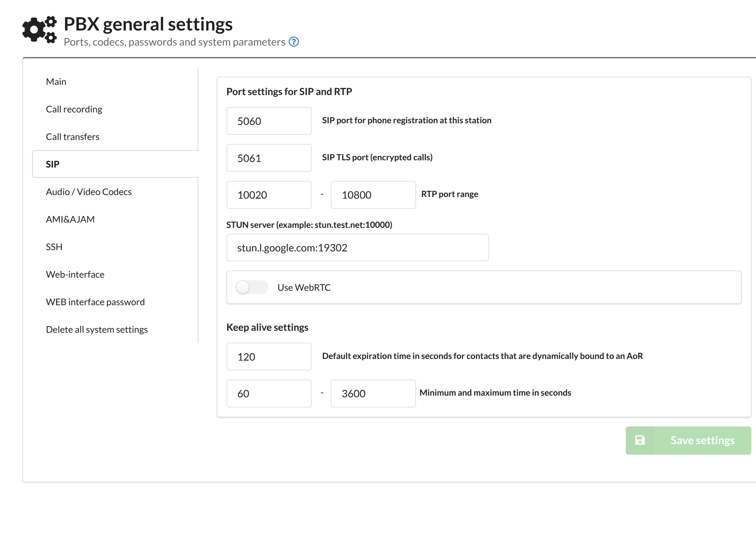Image resolution: width=756 pixels, height=533 pixels.
Task: Select the Call transfers tab
Action: [x=72, y=137]
